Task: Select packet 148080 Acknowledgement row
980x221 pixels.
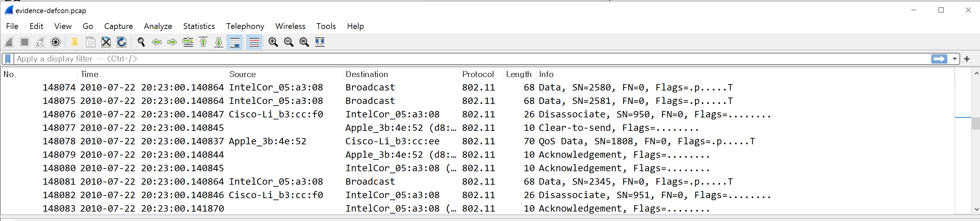Action: (x=478, y=168)
